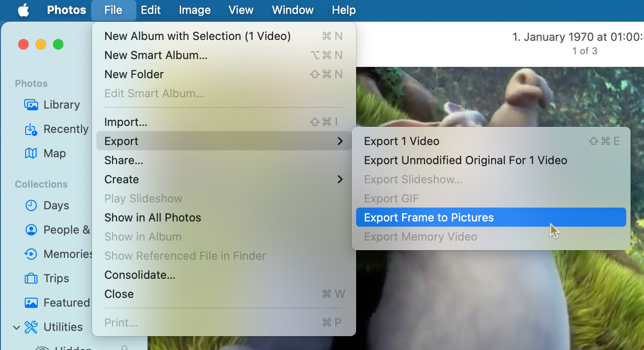Screen dimensions: 644x350
Task: Click the Utilities tools icon
Action: (31, 327)
